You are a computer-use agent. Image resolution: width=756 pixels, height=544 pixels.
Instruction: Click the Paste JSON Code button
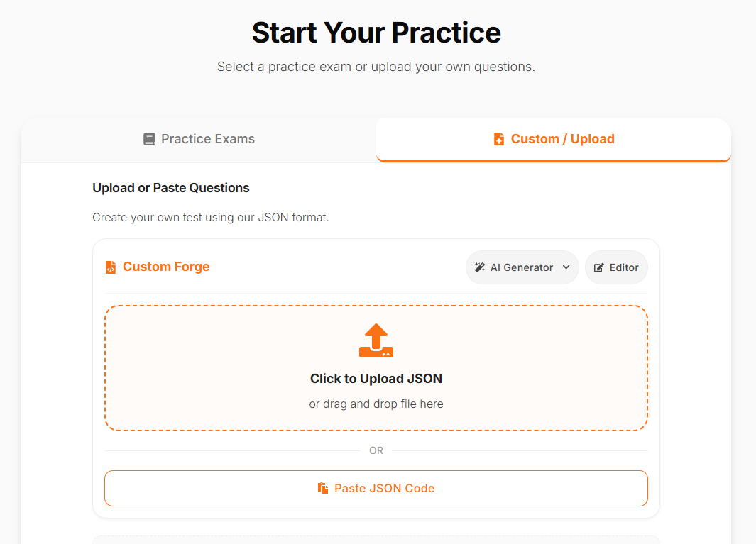pos(376,488)
